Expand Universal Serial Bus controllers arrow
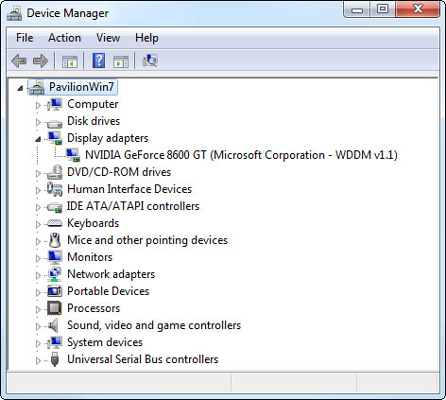Screen dimensions: 446x400 point(38,360)
